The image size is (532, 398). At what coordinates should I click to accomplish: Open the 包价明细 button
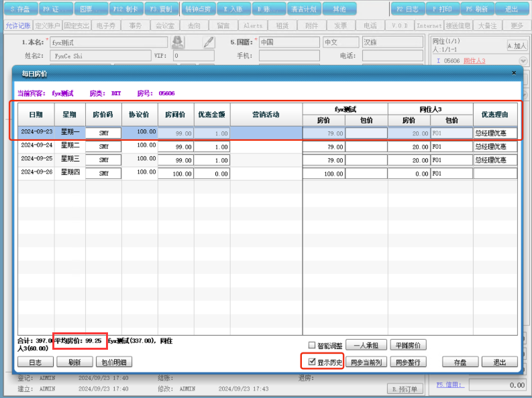pos(114,362)
